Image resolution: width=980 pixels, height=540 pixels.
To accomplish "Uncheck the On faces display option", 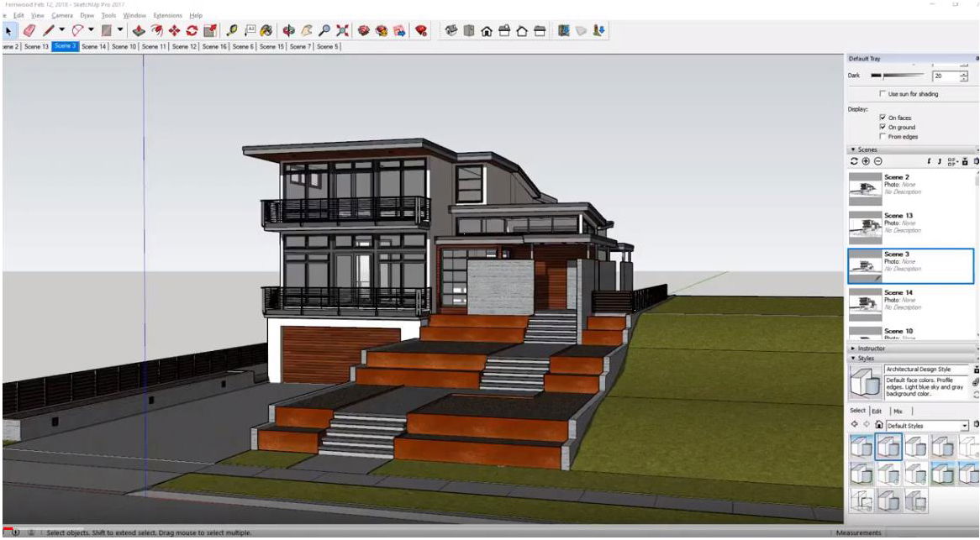I will click(882, 118).
